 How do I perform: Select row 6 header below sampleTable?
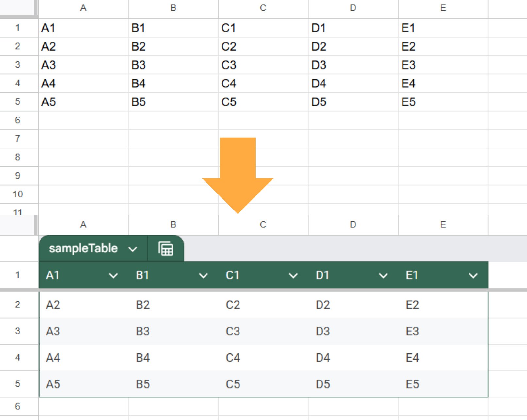(18, 406)
